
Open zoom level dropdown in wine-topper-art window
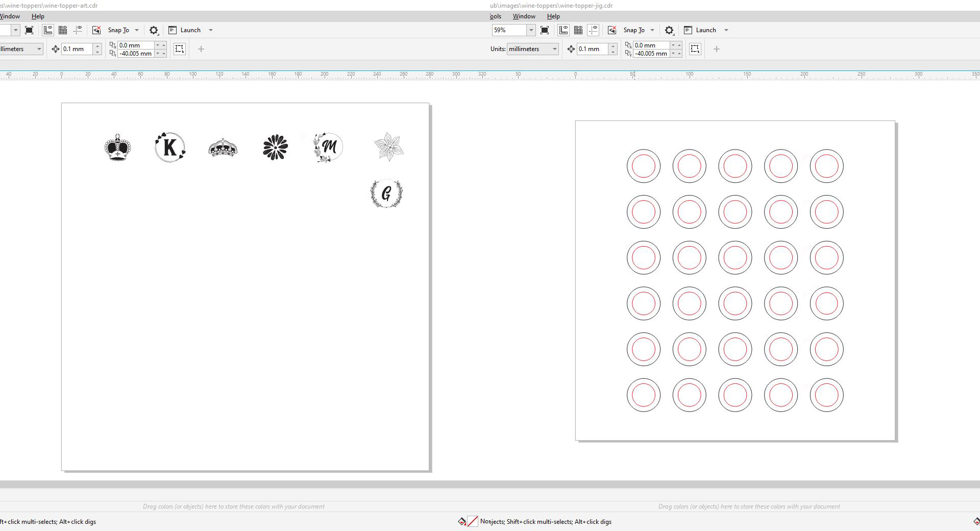[x=15, y=30]
